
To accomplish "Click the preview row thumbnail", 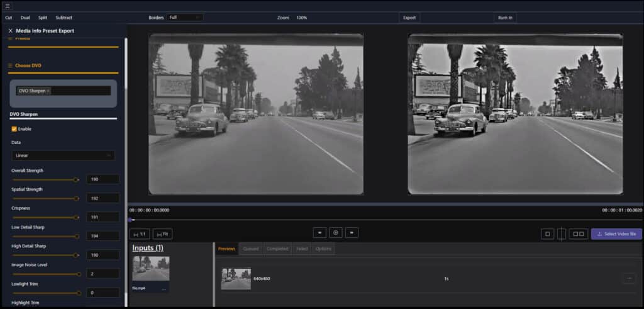I will point(236,279).
